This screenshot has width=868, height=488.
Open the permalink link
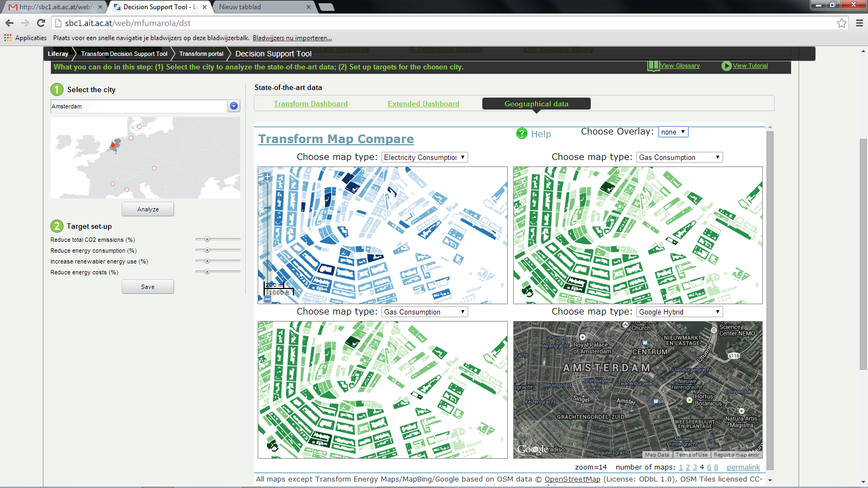pyautogui.click(x=743, y=467)
